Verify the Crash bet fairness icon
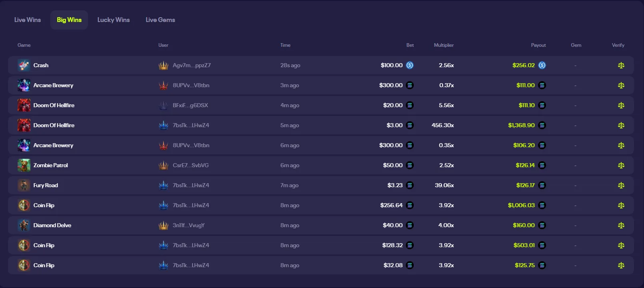Viewport: 644px width, 288px height. pyautogui.click(x=621, y=65)
